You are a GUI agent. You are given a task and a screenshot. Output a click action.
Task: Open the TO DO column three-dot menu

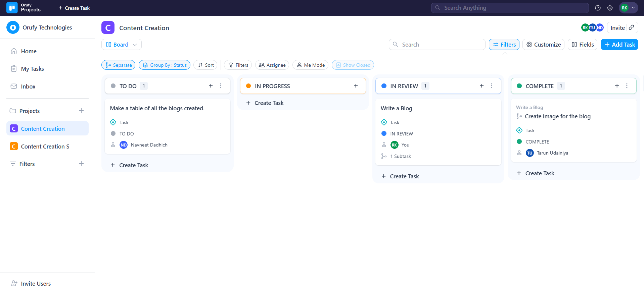tap(221, 86)
